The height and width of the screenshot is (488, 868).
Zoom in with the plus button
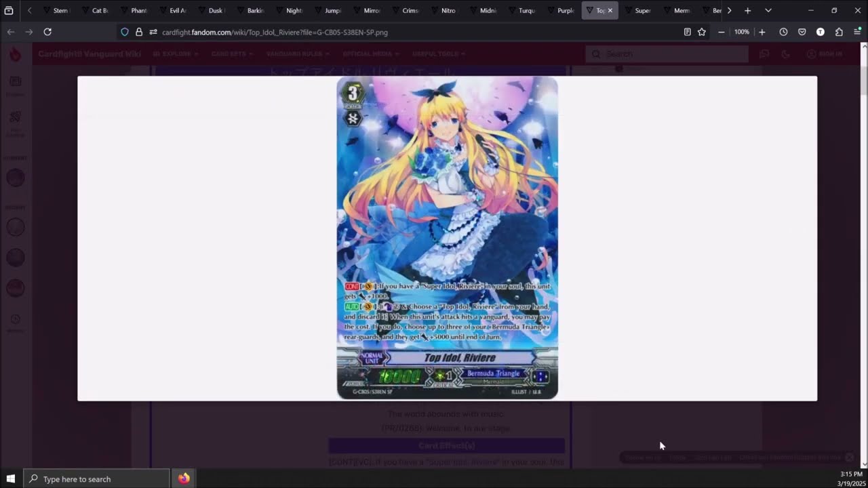762,32
